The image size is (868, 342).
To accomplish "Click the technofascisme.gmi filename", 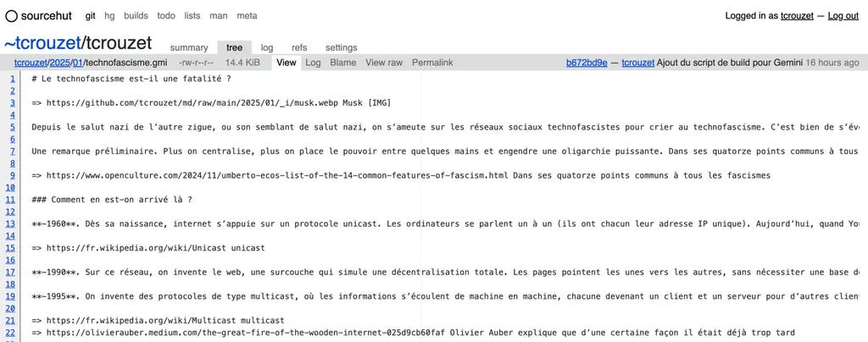I will point(127,63).
